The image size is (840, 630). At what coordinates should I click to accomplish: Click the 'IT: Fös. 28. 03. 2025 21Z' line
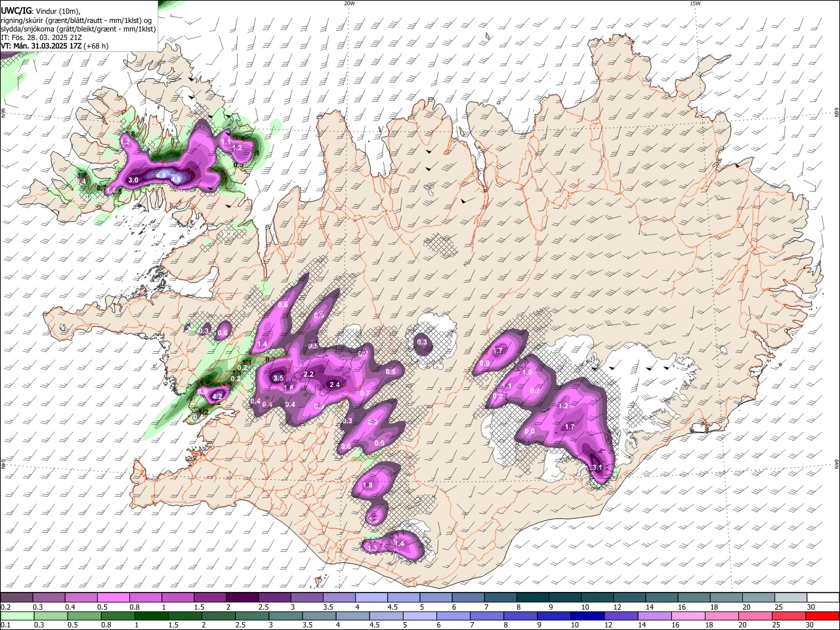point(41,37)
